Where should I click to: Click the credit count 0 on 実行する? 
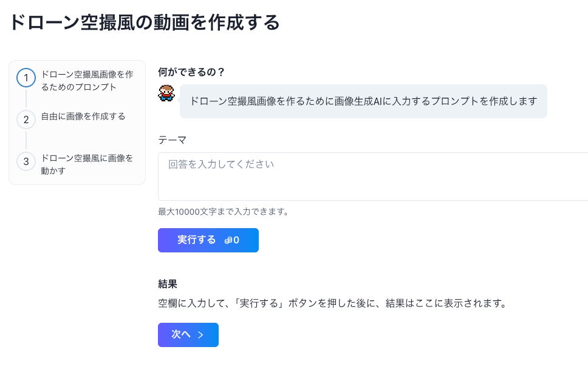point(236,240)
